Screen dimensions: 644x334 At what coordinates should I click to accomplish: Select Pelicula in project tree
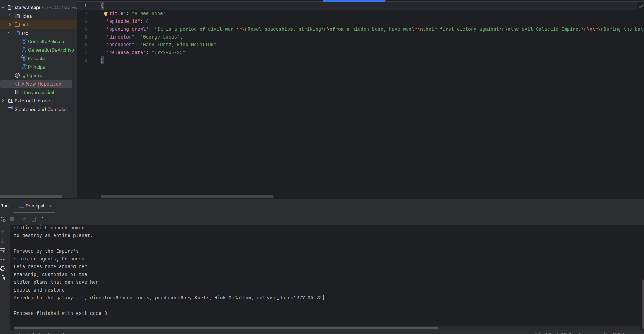click(x=36, y=58)
